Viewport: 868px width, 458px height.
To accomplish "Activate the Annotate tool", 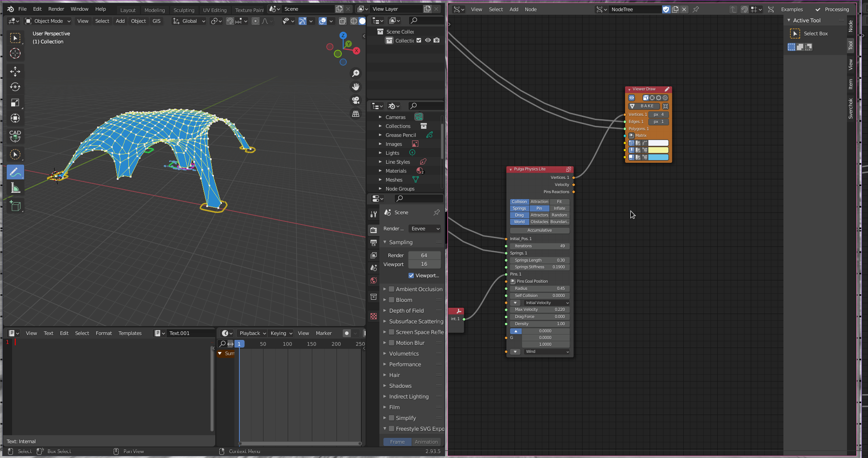I will click(x=15, y=172).
